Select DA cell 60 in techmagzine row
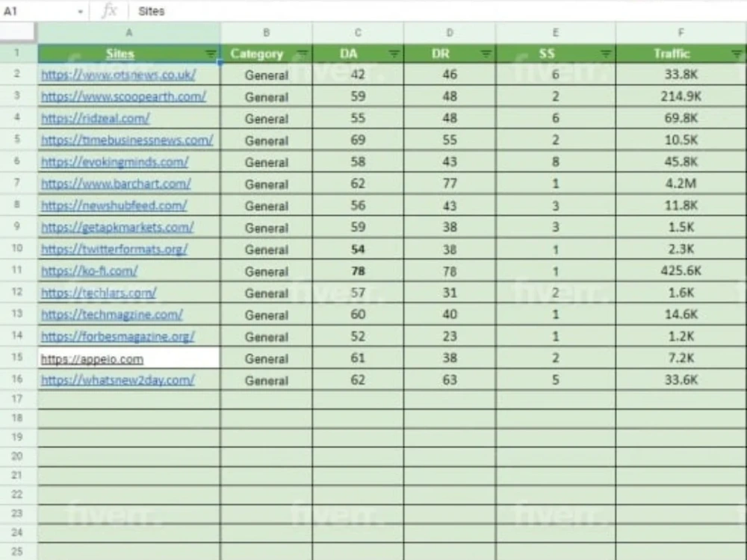This screenshot has width=747, height=560. tap(358, 315)
